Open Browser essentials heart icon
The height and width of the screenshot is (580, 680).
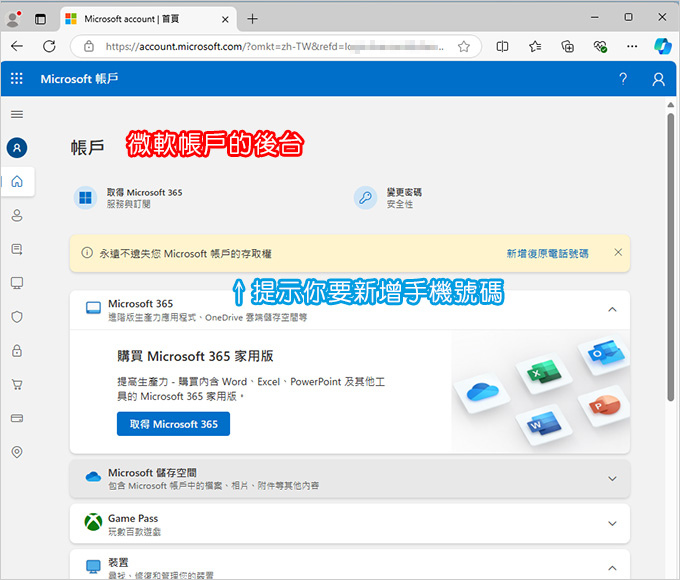tap(600, 46)
